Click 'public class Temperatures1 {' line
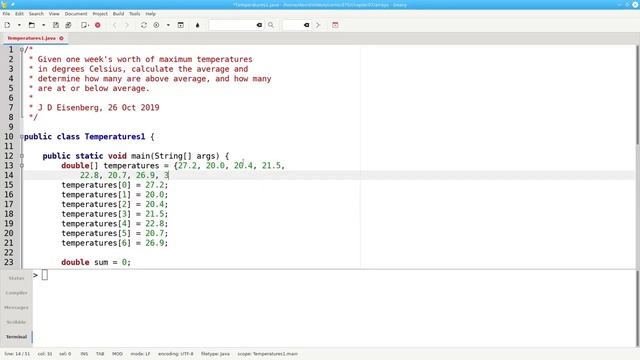Viewport: 640px width, 360px height. (x=89, y=137)
